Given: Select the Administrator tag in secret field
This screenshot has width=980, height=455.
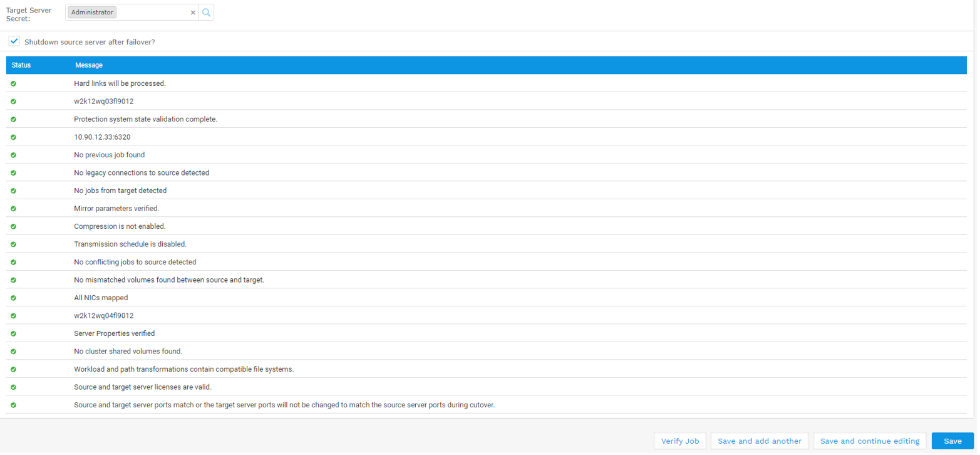Looking at the screenshot, I should click(x=92, y=13).
